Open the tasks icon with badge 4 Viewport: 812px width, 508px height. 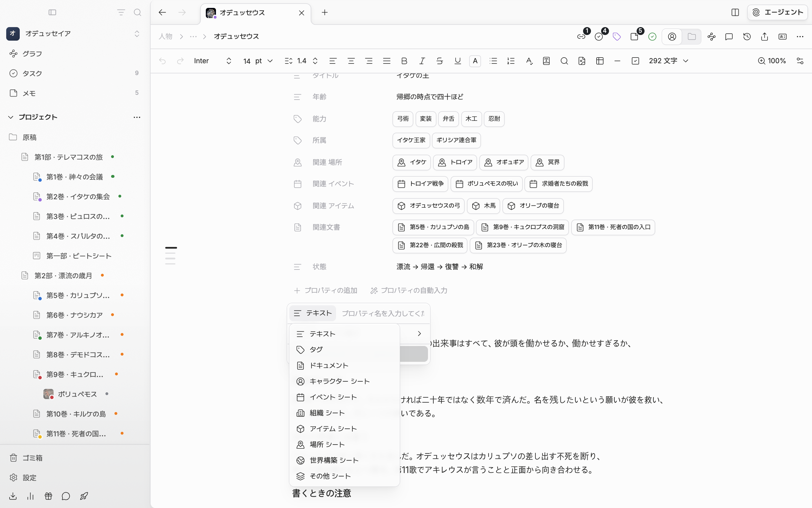click(x=599, y=37)
